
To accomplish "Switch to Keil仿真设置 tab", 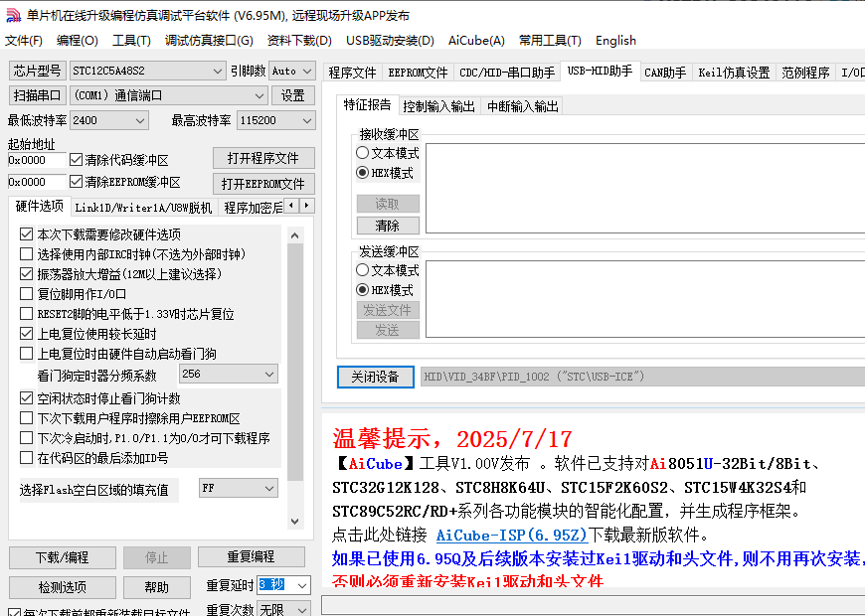I will 734,73.
